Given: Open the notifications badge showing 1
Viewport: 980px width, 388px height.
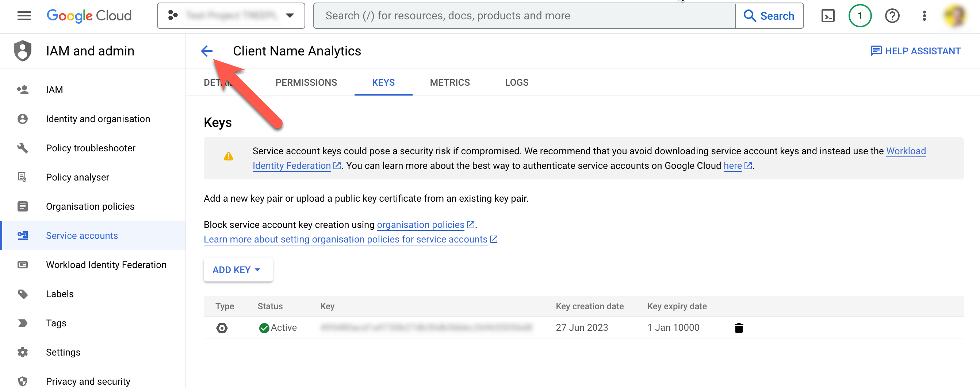Looking at the screenshot, I should tap(860, 16).
